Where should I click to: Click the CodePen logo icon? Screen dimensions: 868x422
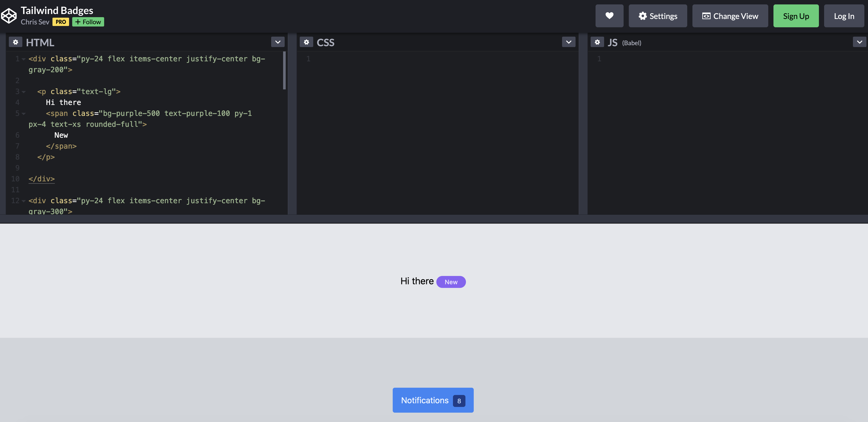(9, 16)
